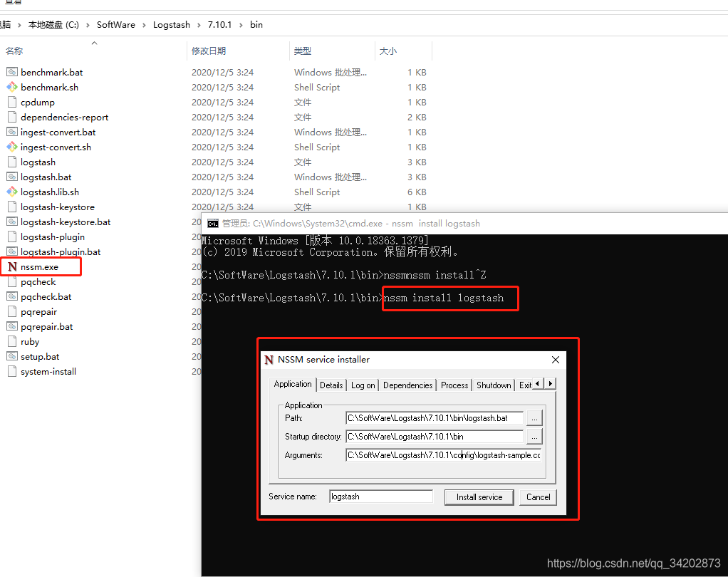Image resolution: width=728 pixels, height=577 pixels.
Task: Browse for the Startup directory
Action: 534,437
